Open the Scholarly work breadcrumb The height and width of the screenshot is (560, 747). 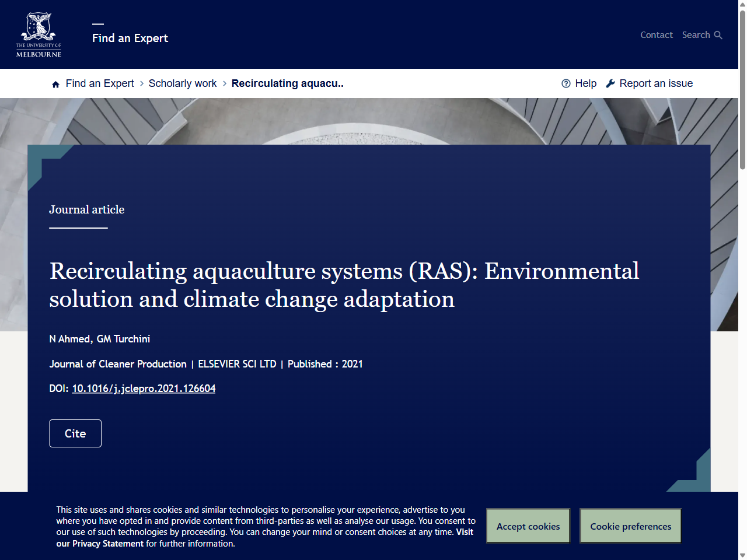click(x=183, y=83)
